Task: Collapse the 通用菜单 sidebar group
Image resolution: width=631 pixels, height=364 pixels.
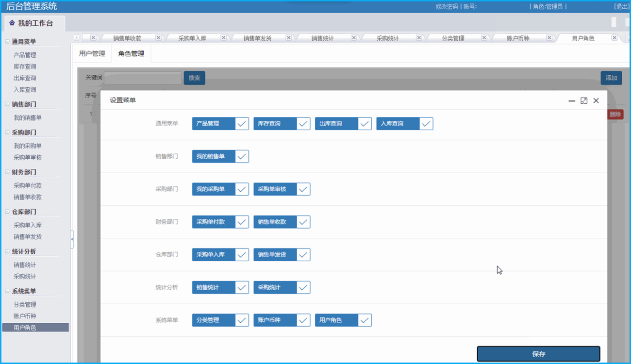Action: click(x=7, y=42)
